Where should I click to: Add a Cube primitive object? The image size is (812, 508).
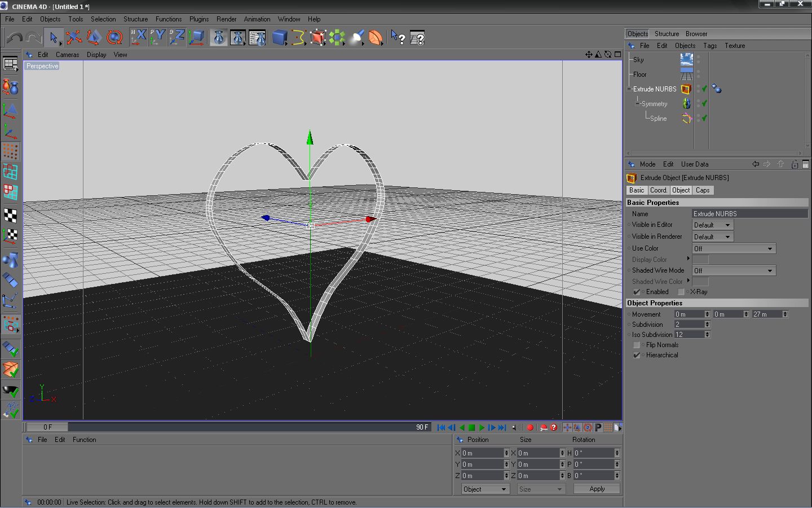pyautogui.click(x=280, y=38)
